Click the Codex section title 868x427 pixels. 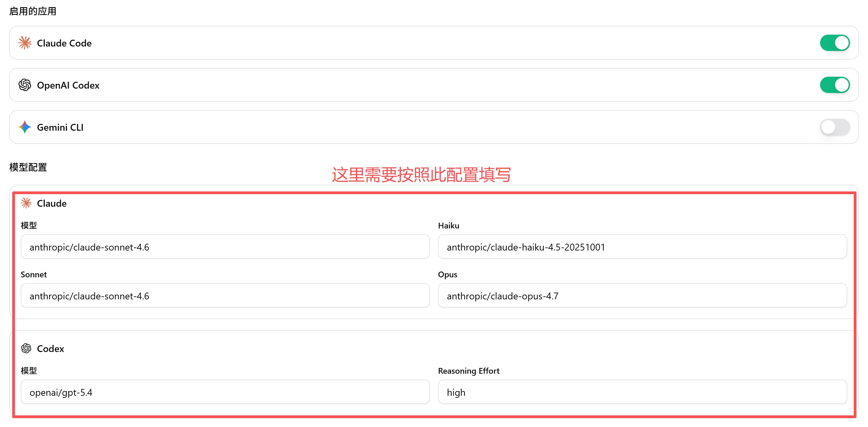coord(50,349)
